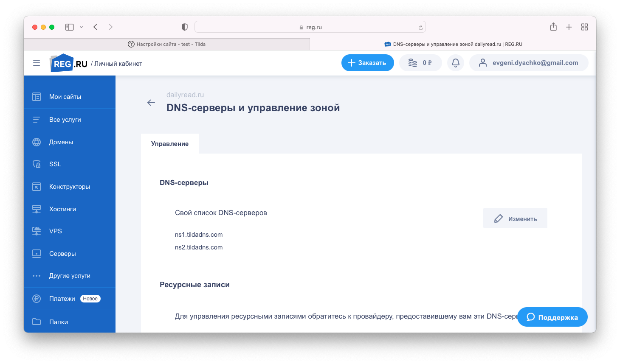620x364 pixels.
Task: Click the Safari privacy shield icon
Action: point(184,27)
